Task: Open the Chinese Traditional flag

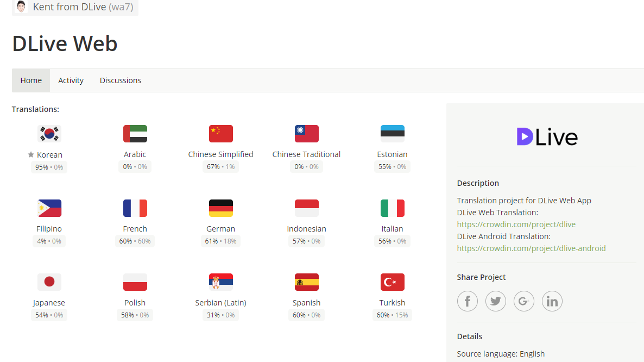Action: click(x=307, y=134)
